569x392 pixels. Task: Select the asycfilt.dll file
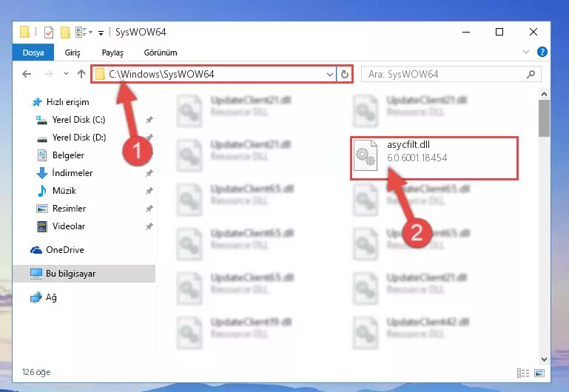coord(434,158)
